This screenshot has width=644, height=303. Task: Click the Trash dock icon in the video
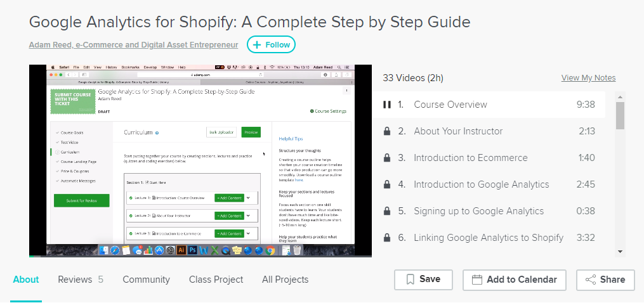[298, 250]
